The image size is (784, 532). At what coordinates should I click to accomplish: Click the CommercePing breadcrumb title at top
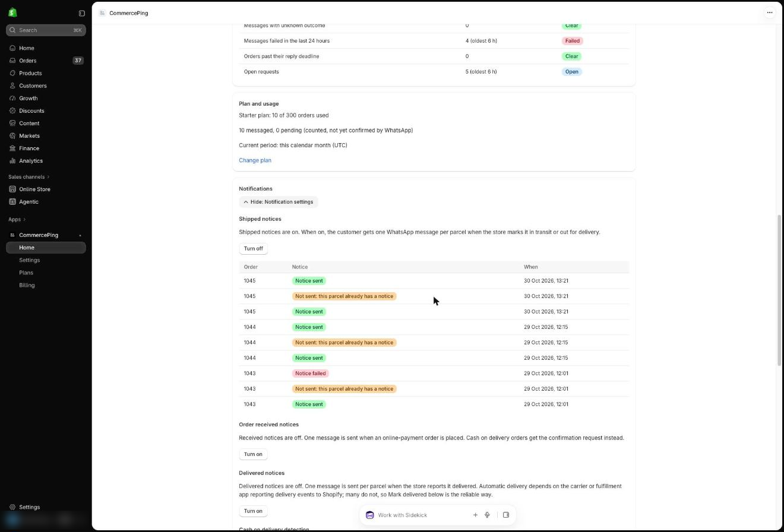coord(129,13)
